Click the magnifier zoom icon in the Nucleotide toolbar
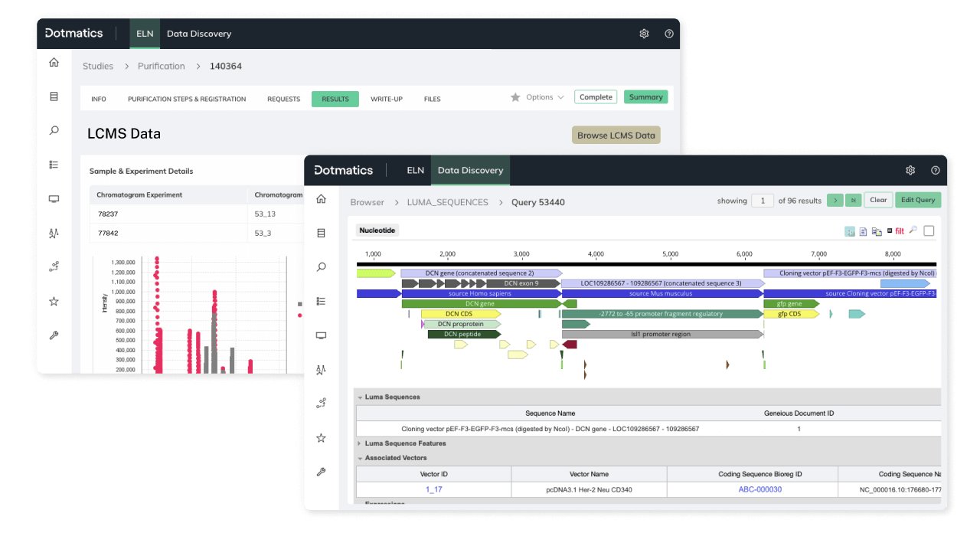Image resolution: width=980 pixels, height=536 pixels. pyautogui.click(x=913, y=231)
